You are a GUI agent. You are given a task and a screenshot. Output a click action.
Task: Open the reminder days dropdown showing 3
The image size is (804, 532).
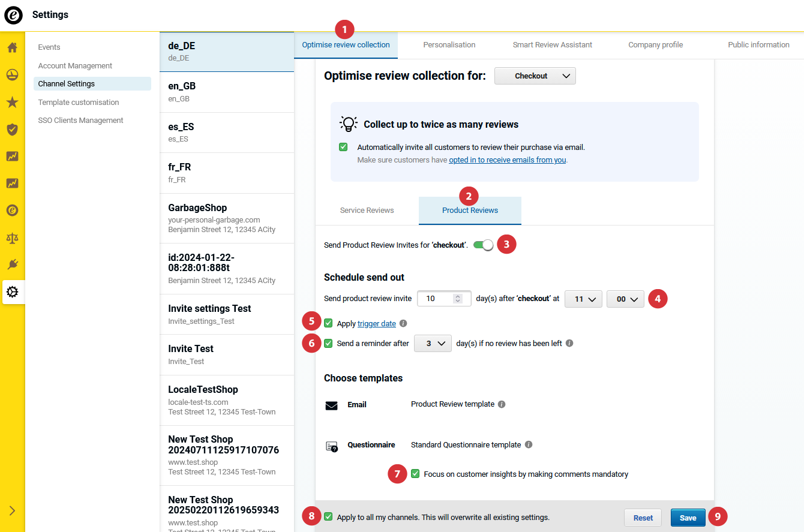(x=433, y=344)
